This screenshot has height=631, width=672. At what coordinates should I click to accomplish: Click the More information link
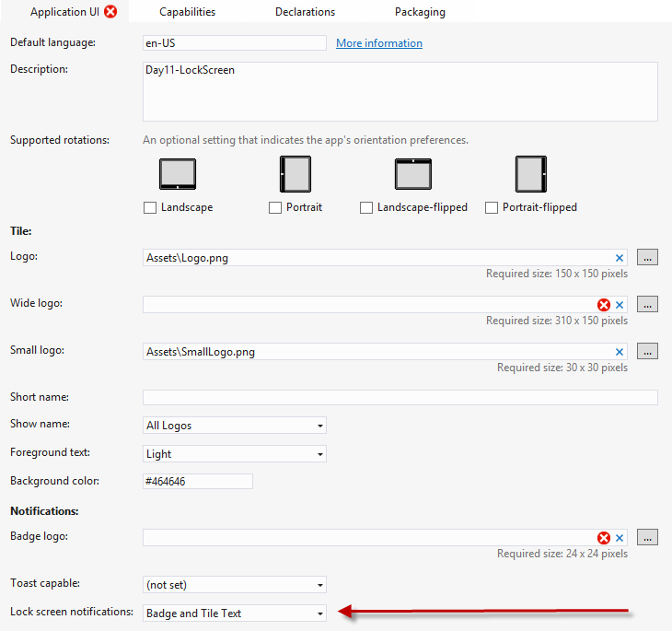pyautogui.click(x=378, y=43)
